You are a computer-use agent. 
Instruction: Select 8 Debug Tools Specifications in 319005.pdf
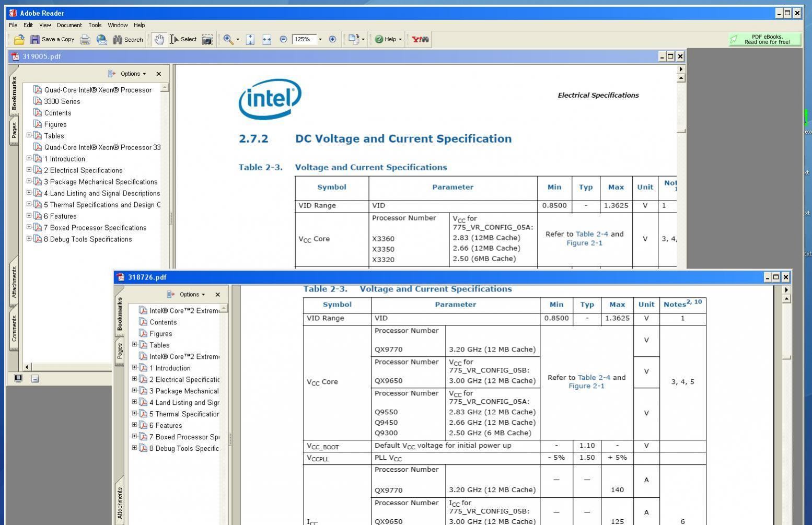coord(88,239)
